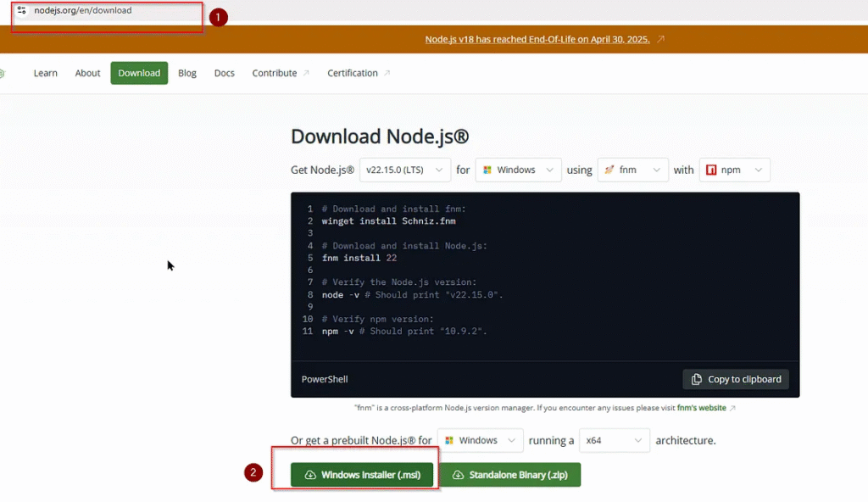This screenshot has width=868, height=502.
Task: Expand the fnm version manager dropdown
Action: click(632, 170)
